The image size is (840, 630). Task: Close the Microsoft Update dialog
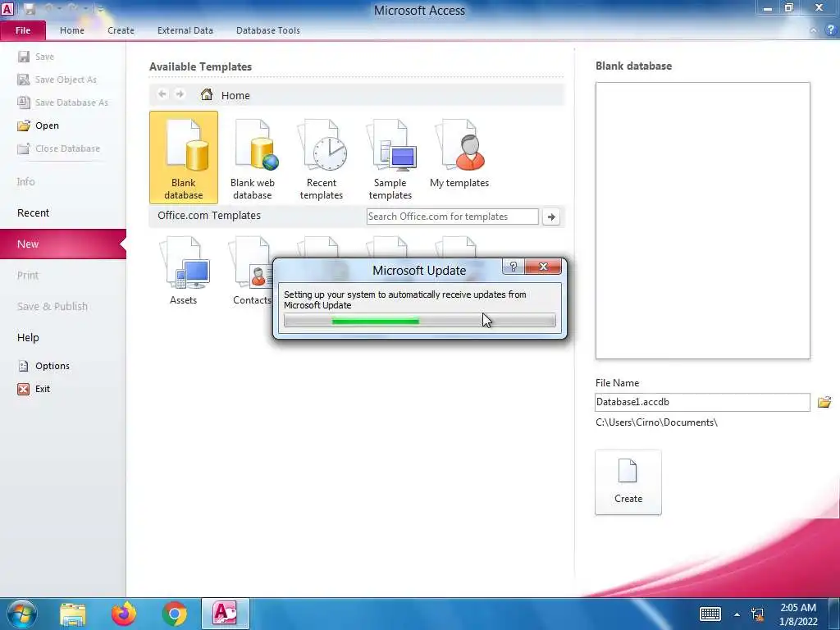coord(543,267)
